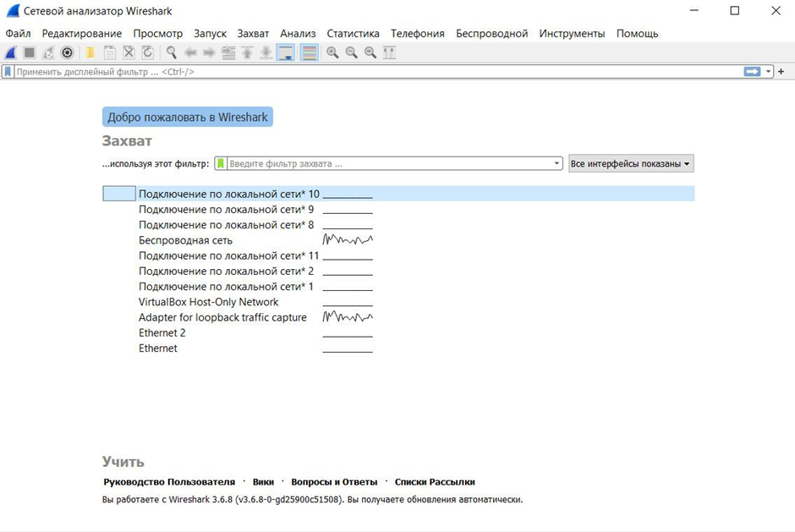This screenshot has height=532, width=795.
Task: Select the zoom in toolbar icon
Action: pyautogui.click(x=332, y=52)
